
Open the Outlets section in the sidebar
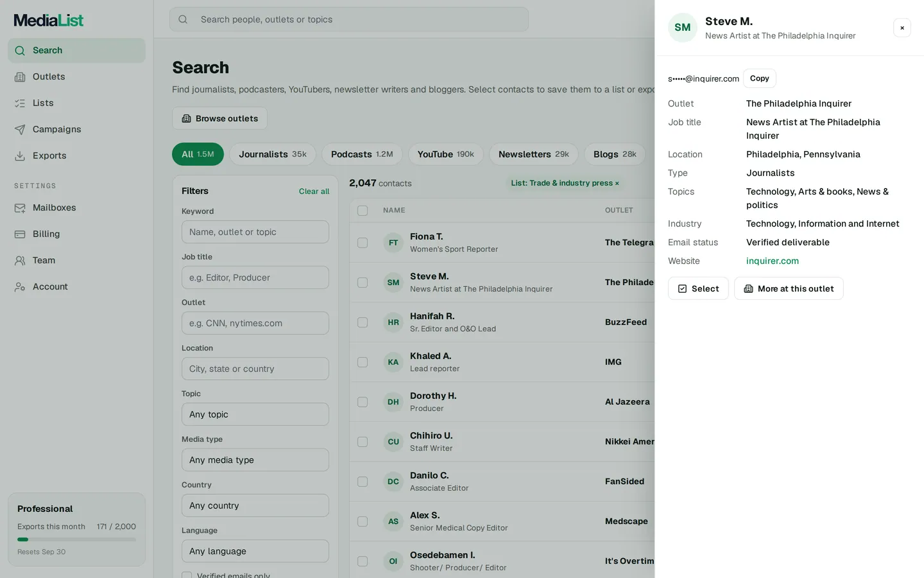pos(76,76)
